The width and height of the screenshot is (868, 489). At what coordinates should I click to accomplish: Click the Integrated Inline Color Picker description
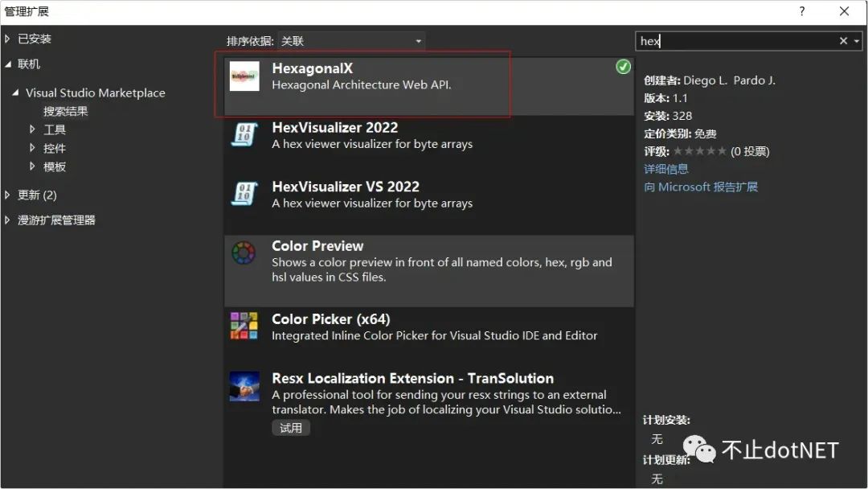tap(435, 335)
